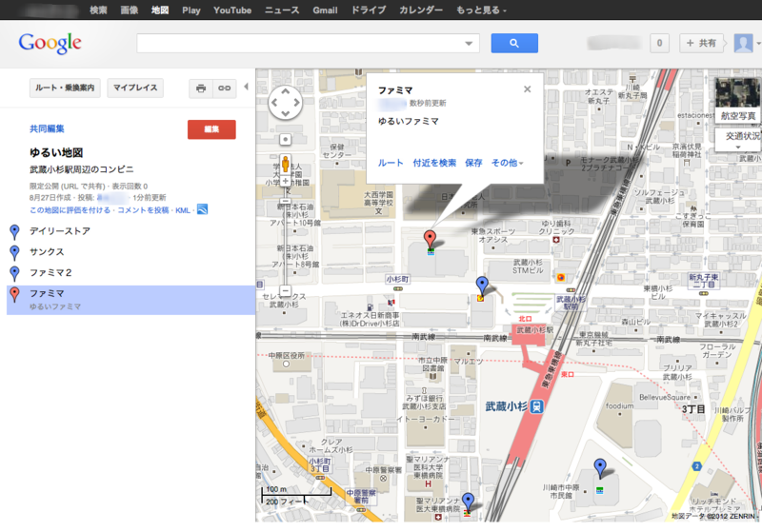The image size is (762, 532).
Task: Click the KML text link
Action: (183, 210)
